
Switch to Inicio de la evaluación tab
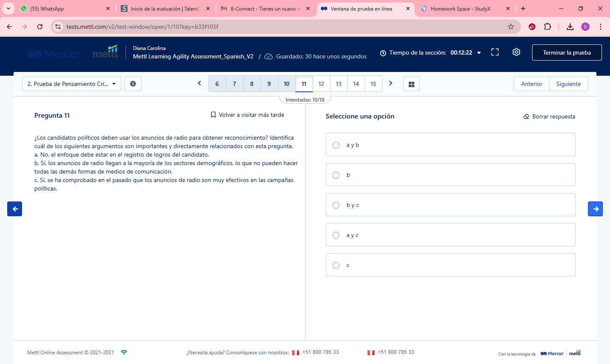165,8
